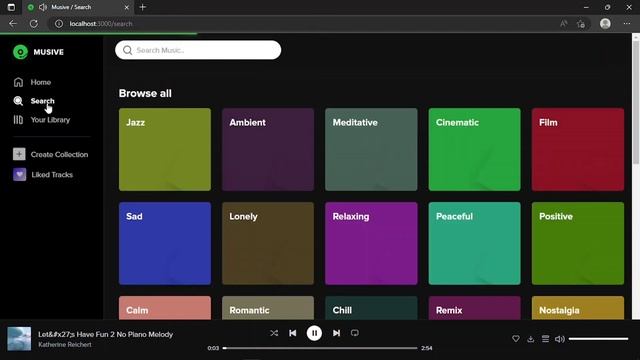The image size is (640, 360).
Task: Skip to next track
Action: point(336,333)
